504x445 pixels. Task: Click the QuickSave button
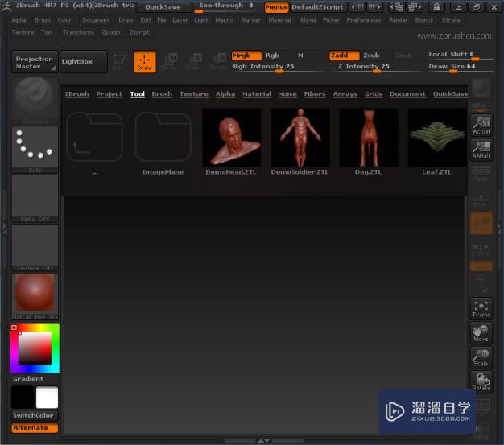click(163, 6)
